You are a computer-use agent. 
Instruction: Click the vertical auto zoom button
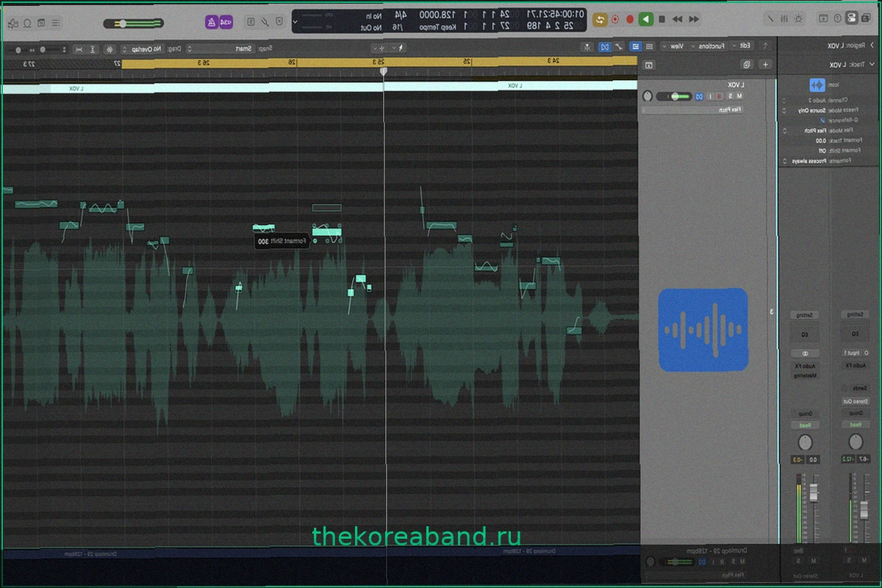pyautogui.click(x=92, y=49)
